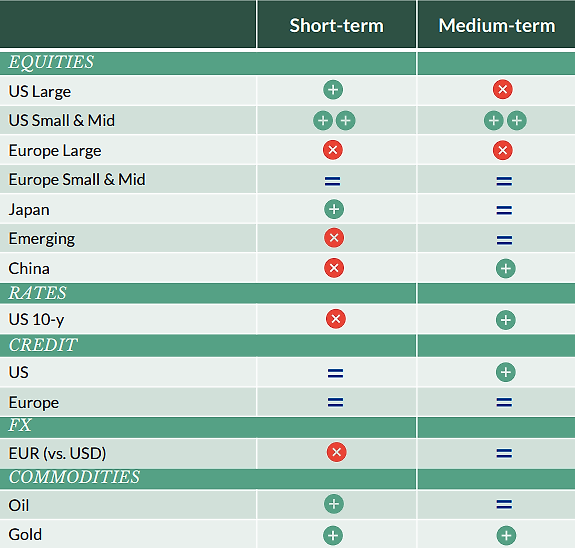Click the Medium-term column header
Image resolution: width=575 pixels, height=548 pixels.
497,26
